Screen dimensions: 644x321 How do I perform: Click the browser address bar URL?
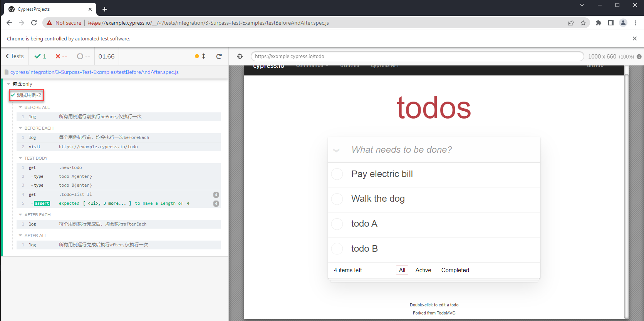point(208,23)
